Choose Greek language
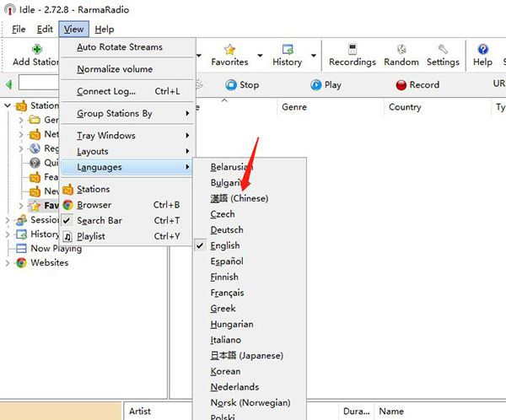 tap(223, 309)
